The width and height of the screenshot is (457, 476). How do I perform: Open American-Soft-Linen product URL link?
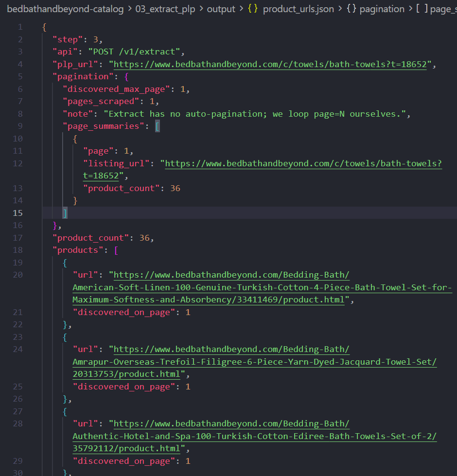tap(262, 287)
